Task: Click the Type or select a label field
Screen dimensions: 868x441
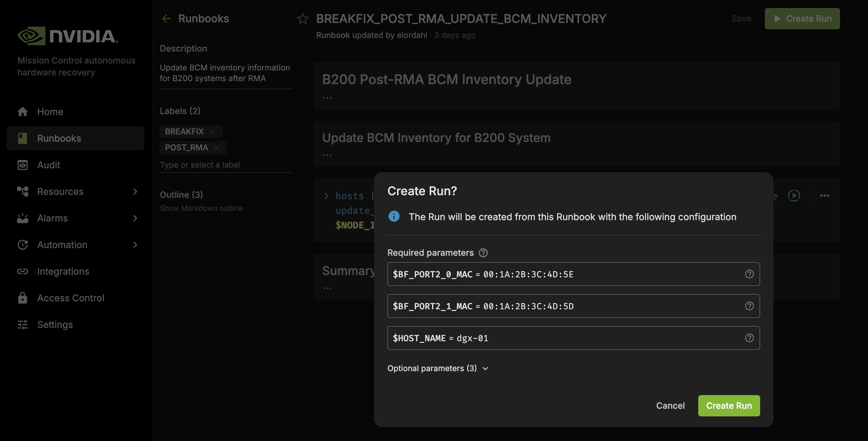Action: (x=226, y=165)
